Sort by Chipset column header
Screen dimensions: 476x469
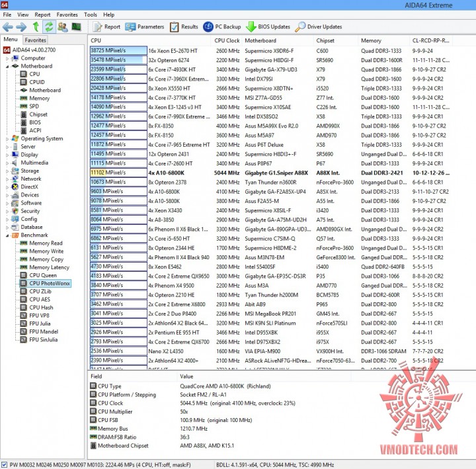(x=335, y=41)
